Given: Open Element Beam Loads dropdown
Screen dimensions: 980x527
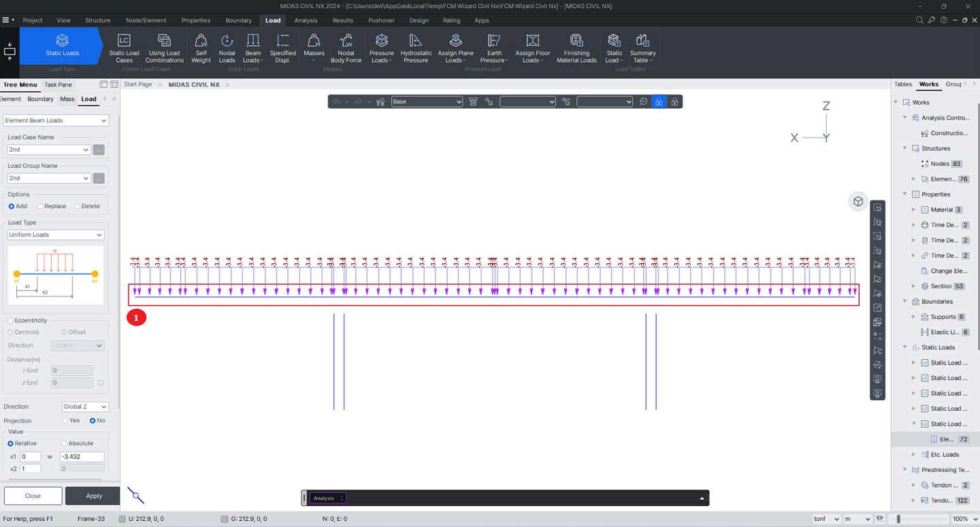Looking at the screenshot, I should click(x=56, y=120).
